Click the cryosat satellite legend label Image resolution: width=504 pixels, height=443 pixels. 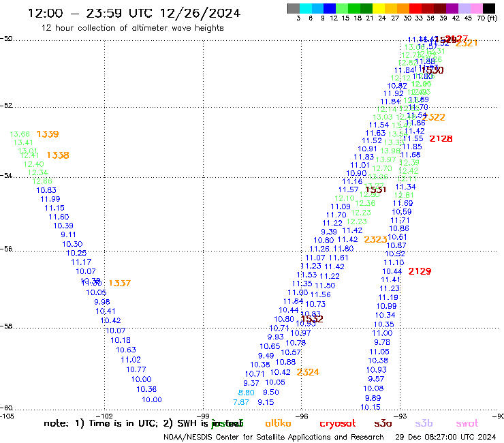point(338,424)
